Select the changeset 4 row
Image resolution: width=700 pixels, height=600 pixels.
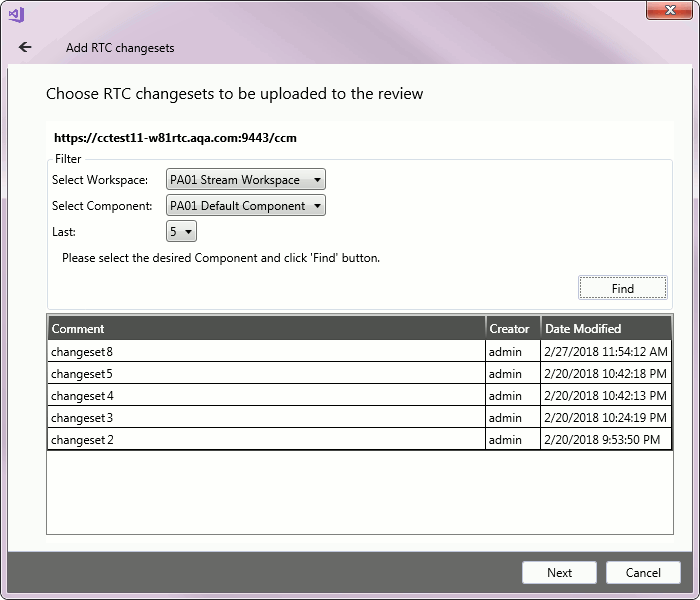tap(265, 396)
